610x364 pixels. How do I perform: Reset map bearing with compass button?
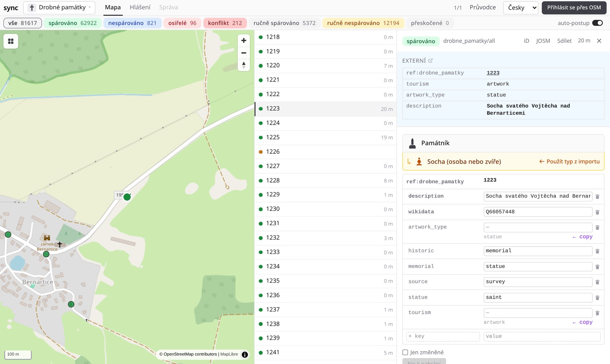tap(244, 65)
